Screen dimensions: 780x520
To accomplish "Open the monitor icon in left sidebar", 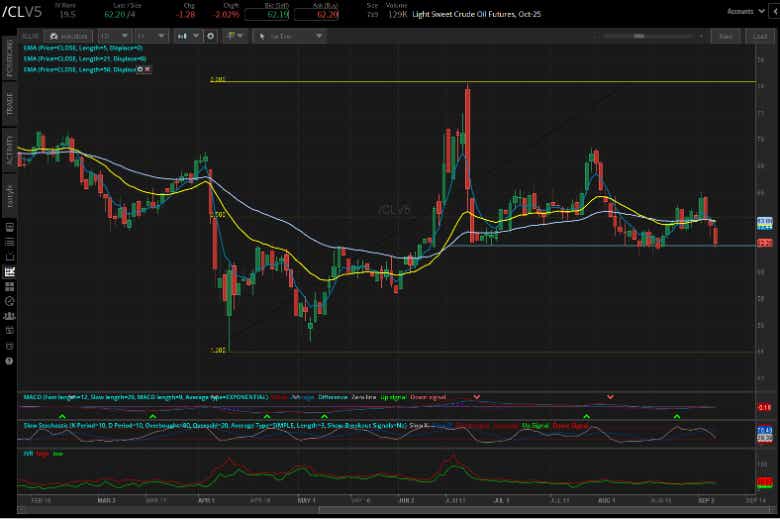I will pos(9,227).
